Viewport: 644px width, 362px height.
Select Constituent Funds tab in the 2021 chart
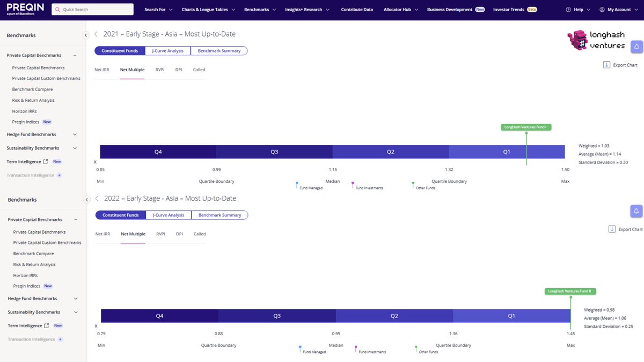(120, 51)
